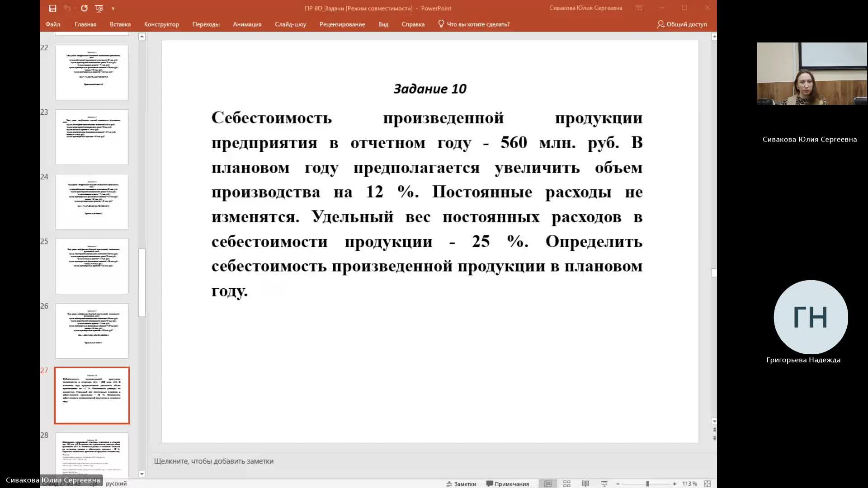Click the slide panel scroll down arrow

(x=142, y=474)
